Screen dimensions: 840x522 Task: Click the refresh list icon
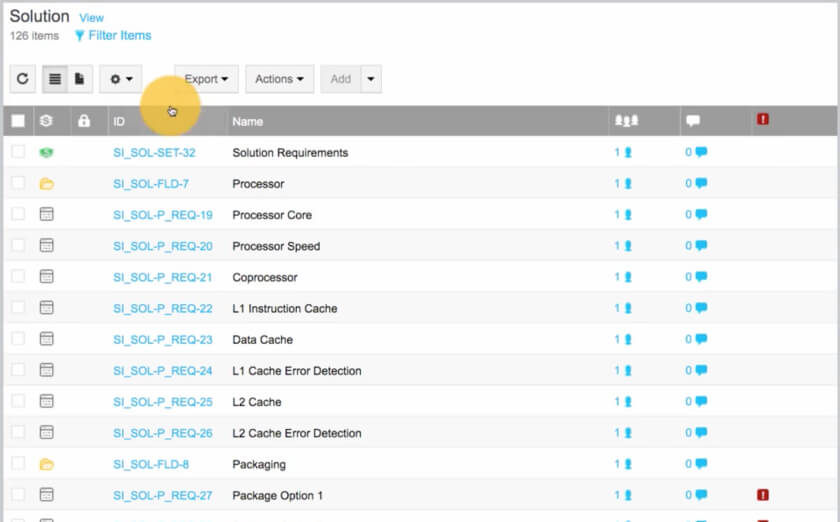coord(24,79)
